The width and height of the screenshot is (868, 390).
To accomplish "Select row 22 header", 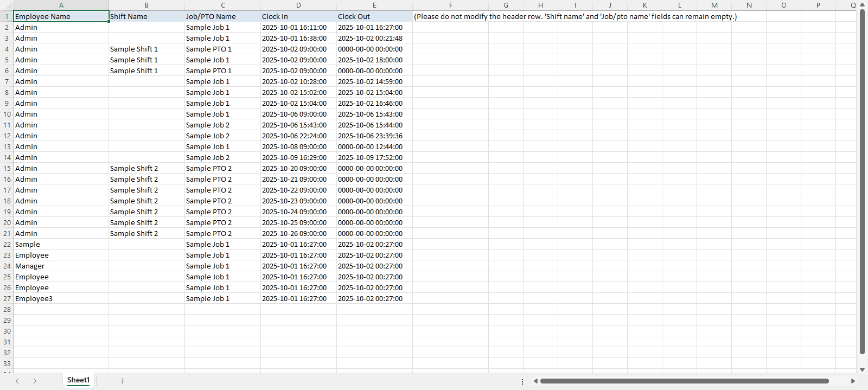I will tap(7, 244).
